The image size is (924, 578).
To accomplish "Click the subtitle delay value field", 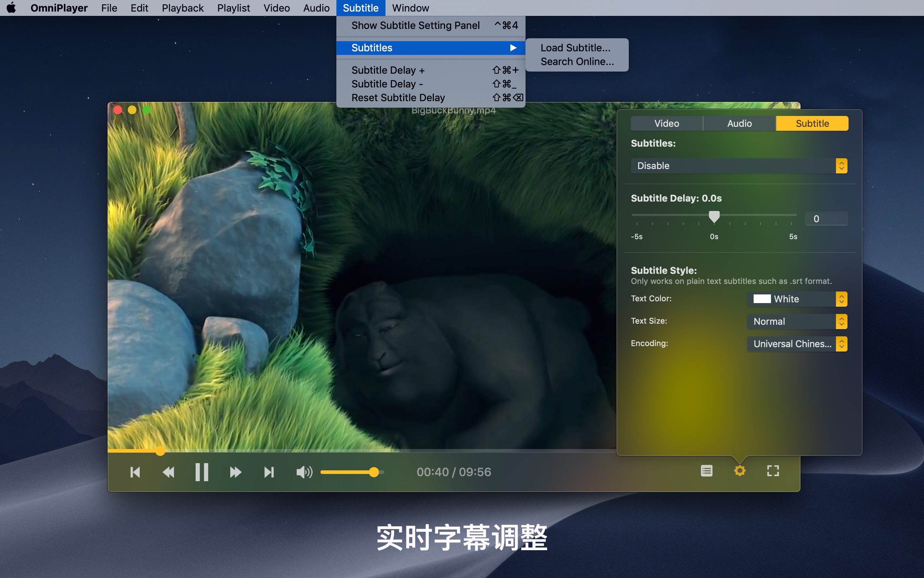I will point(826,219).
